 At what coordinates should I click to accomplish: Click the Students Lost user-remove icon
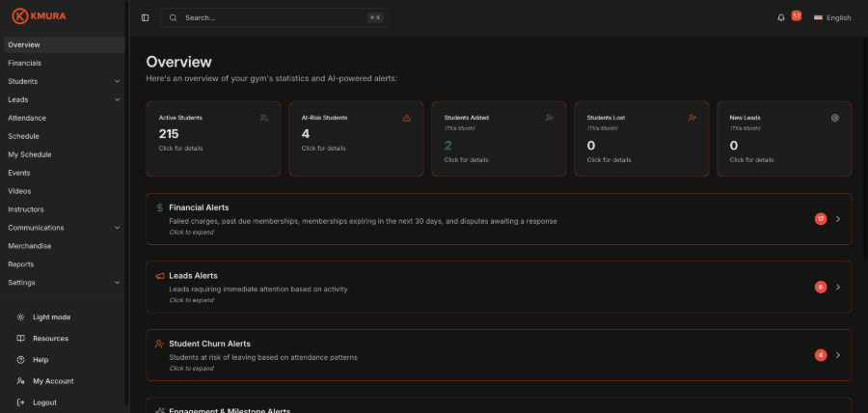[692, 118]
